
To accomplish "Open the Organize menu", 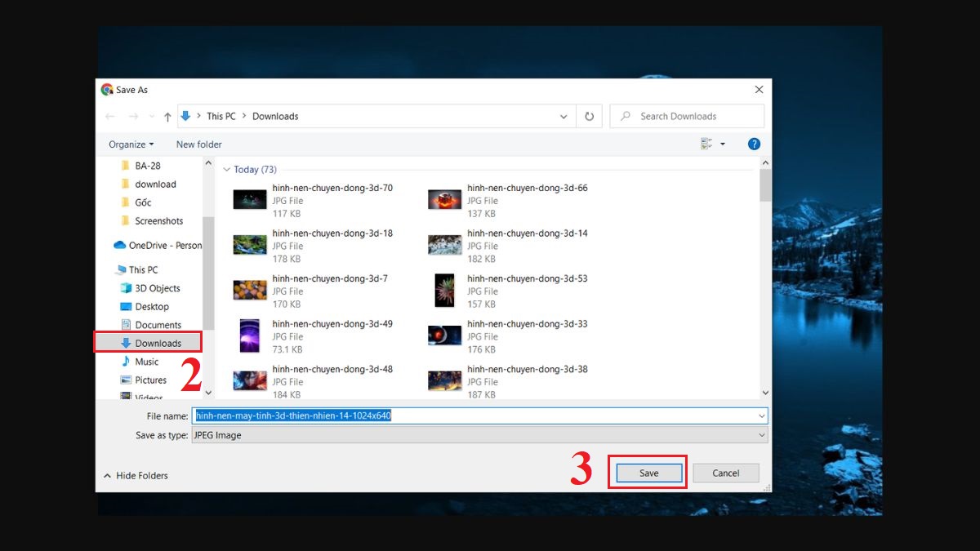I will [131, 144].
